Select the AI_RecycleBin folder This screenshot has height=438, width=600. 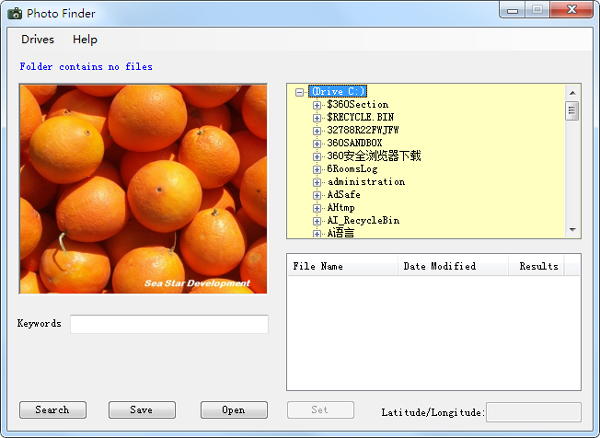coord(362,220)
